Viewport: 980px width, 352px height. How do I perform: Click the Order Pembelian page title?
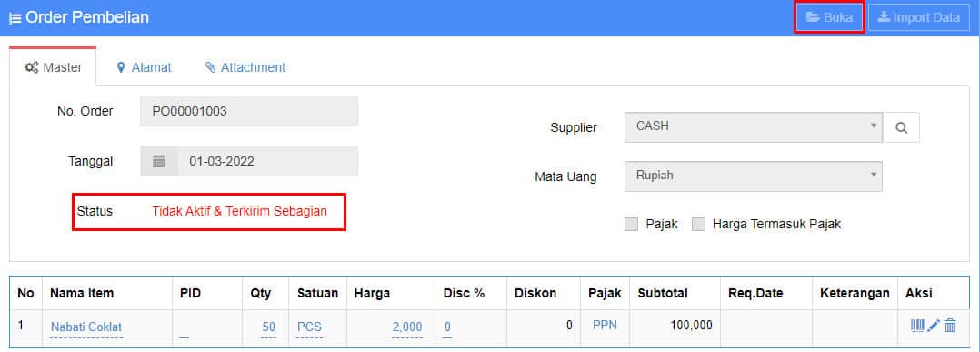point(87,17)
